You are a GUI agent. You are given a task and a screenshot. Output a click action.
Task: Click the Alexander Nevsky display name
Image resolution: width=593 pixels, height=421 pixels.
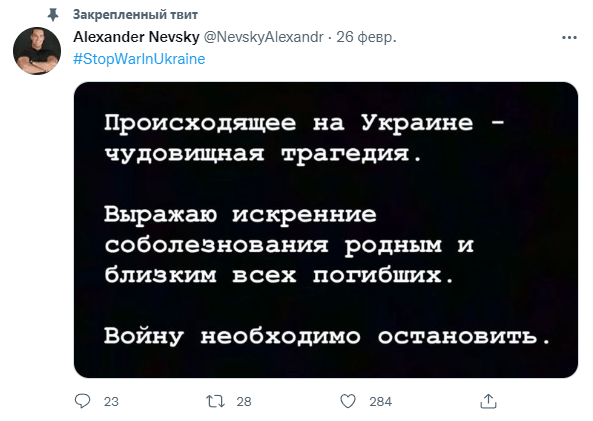(x=136, y=37)
